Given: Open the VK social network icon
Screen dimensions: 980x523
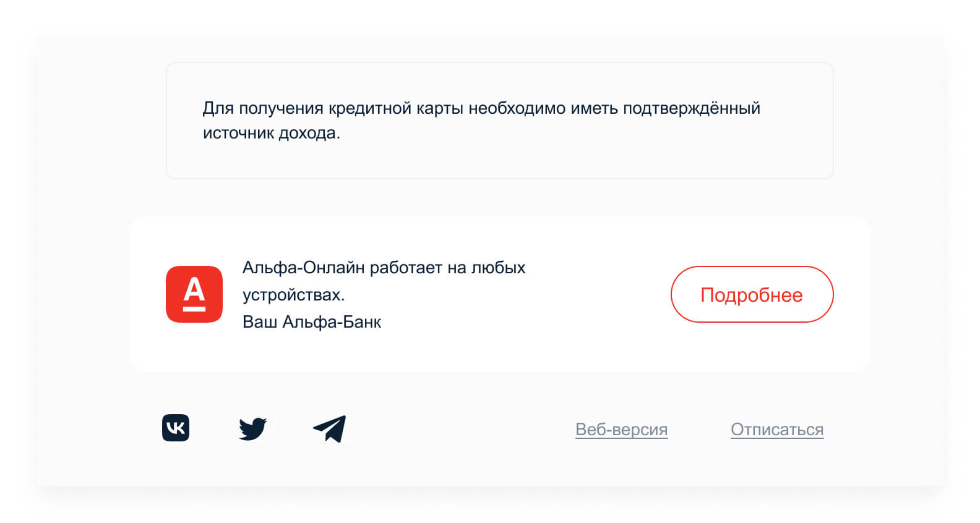Looking at the screenshot, I should tap(176, 428).
